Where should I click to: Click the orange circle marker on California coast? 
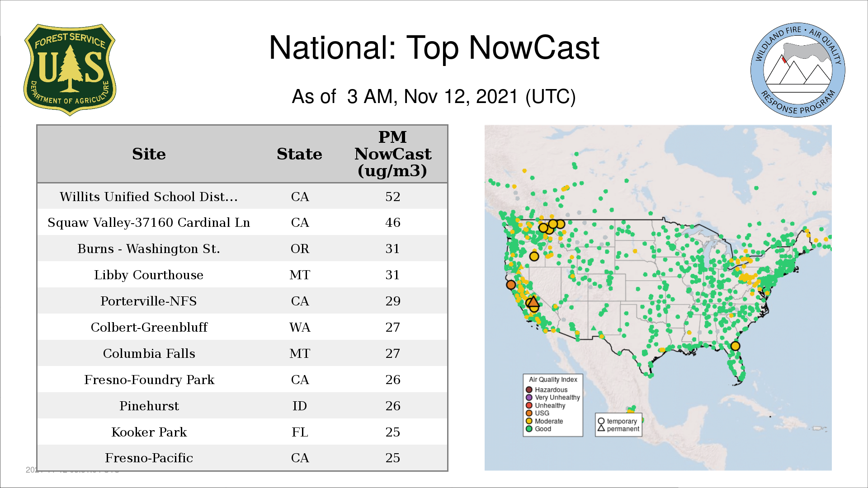(511, 285)
